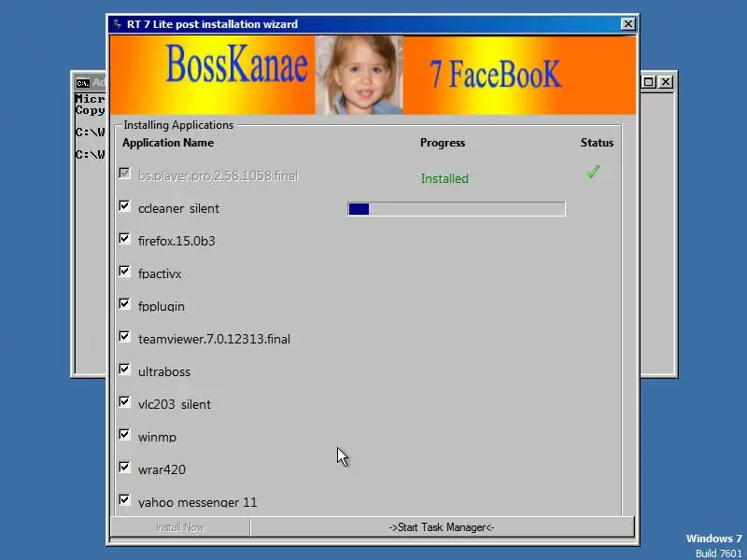Select the fpactivx label
The width and height of the screenshot is (747, 560).
(160, 273)
